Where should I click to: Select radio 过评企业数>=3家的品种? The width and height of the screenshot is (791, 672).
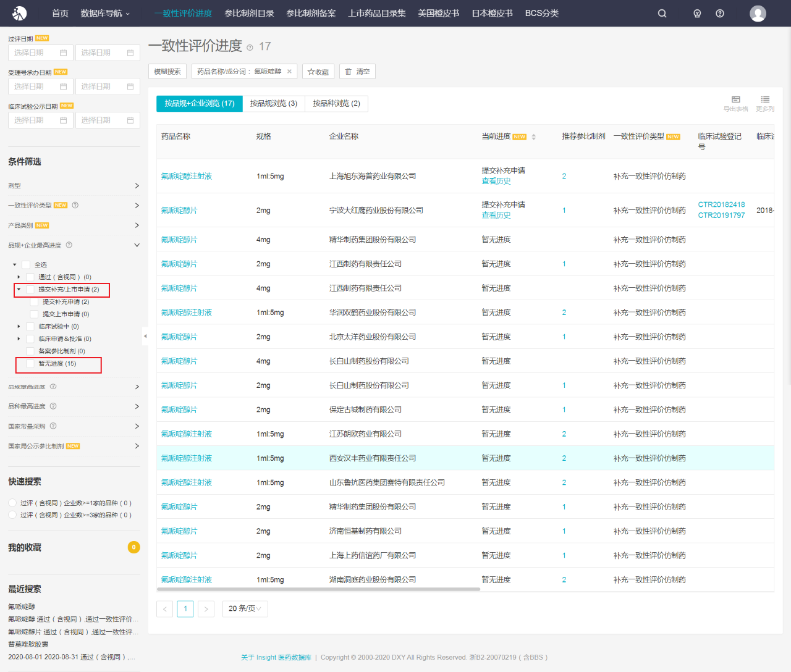pos(12,514)
